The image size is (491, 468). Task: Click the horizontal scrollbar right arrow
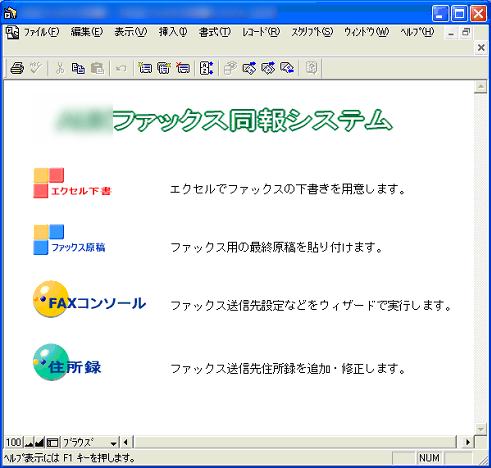coord(468,442)
